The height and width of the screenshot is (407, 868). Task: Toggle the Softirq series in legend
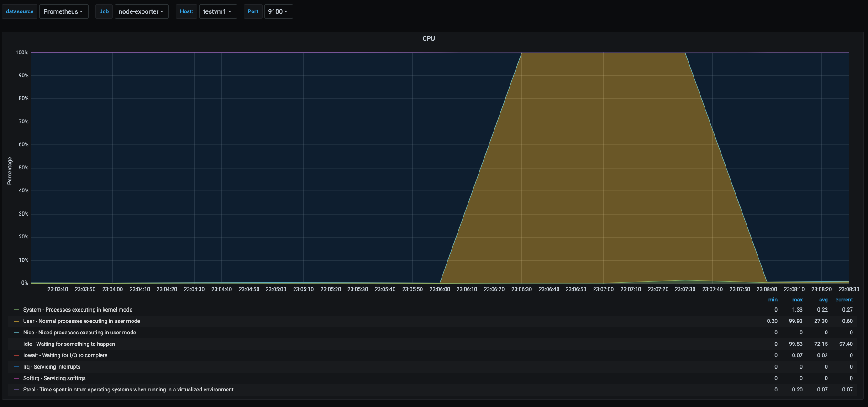click(x=54, y=378)
